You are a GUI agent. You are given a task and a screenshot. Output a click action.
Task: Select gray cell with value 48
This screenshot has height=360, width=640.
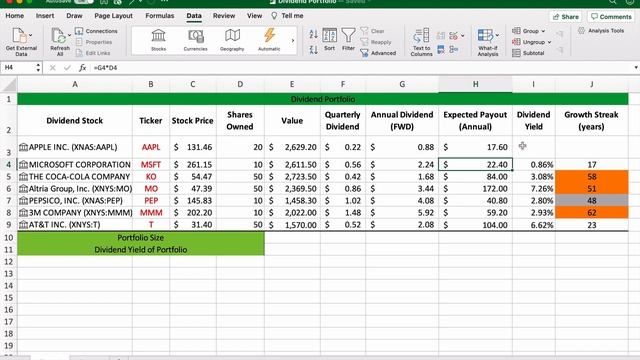(x=592, y=200)
